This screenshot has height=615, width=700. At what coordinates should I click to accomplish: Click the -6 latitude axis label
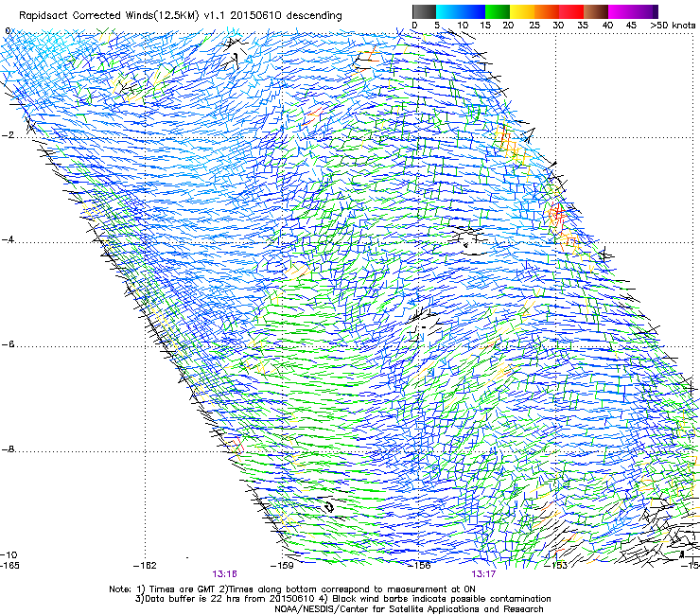pos(8,344)
